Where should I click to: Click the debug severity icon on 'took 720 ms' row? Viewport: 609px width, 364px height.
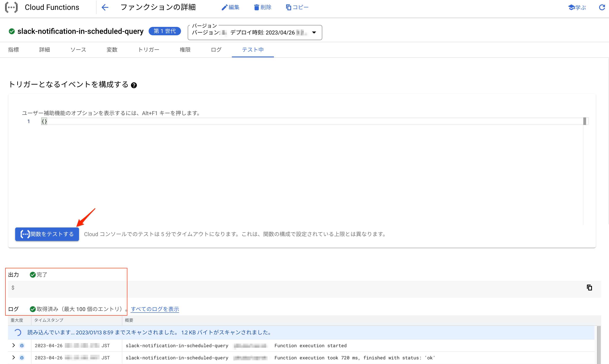(x=22, y=358)
